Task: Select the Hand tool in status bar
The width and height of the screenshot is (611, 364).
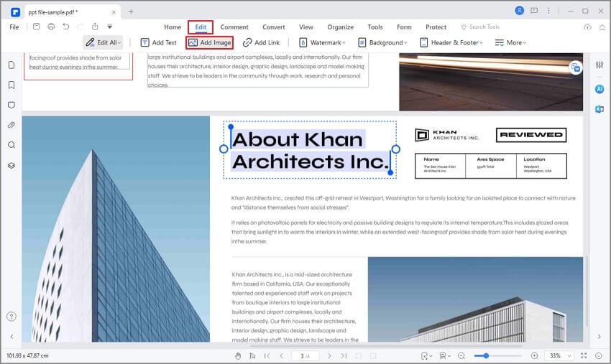Action: tap(238, 356)
